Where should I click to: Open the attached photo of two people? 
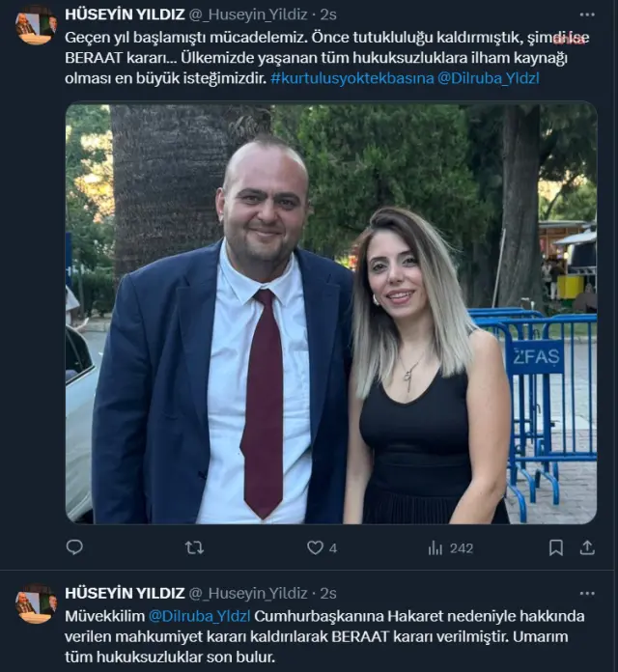[331, 313]
